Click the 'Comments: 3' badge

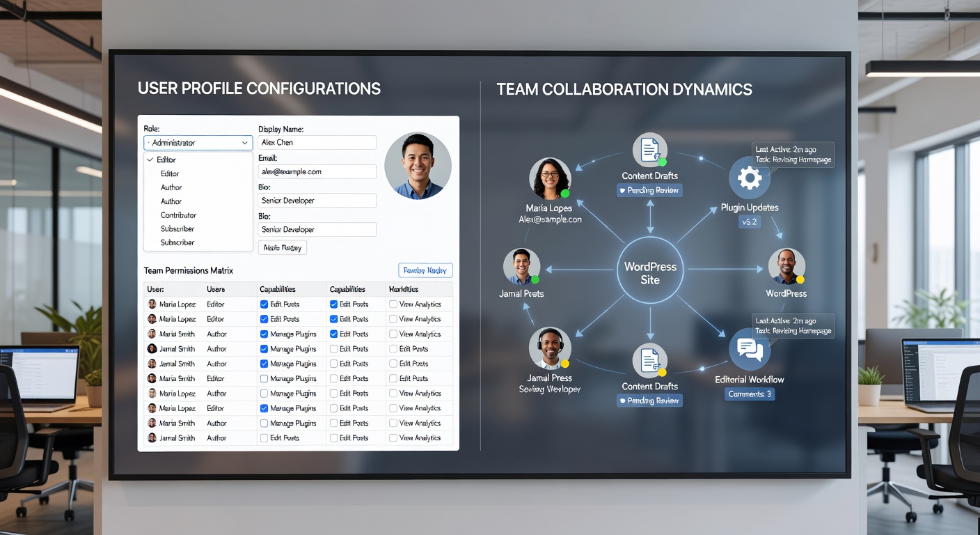750,394
